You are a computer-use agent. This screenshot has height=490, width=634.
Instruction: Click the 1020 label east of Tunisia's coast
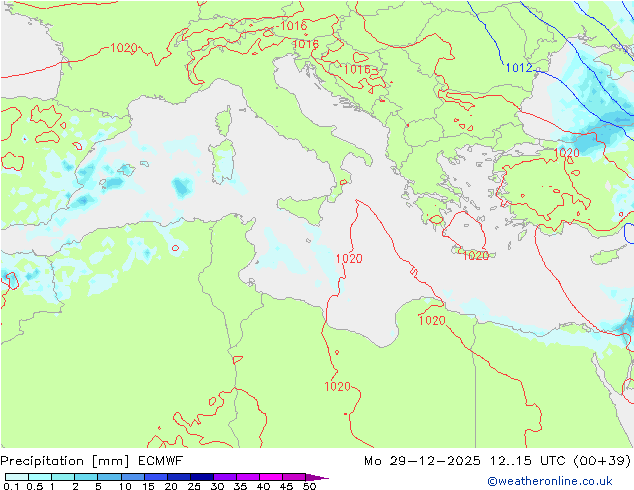click(349, 258)
